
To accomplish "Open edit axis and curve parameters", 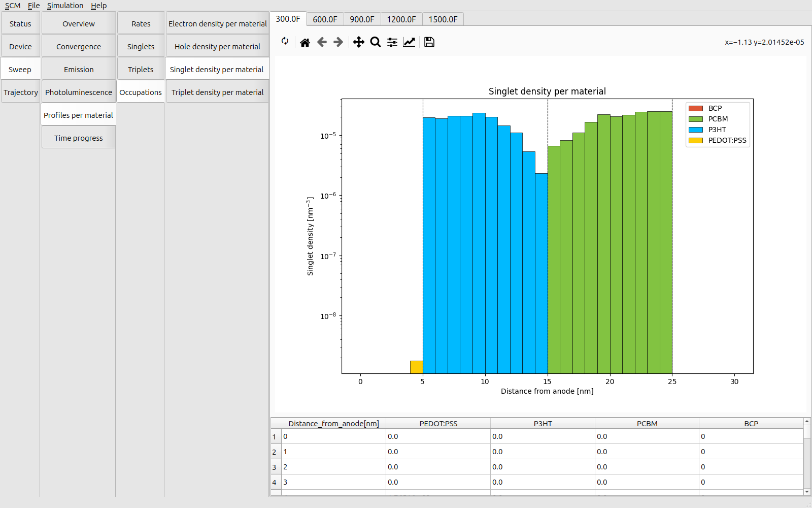I will pyautogui.click(x=409, y=42).
